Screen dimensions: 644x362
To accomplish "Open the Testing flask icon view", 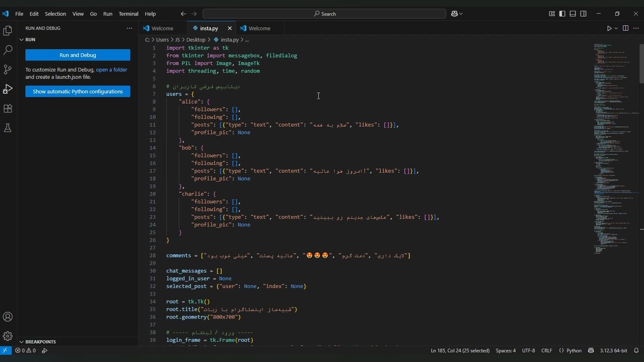I will (x=8, y=128).
